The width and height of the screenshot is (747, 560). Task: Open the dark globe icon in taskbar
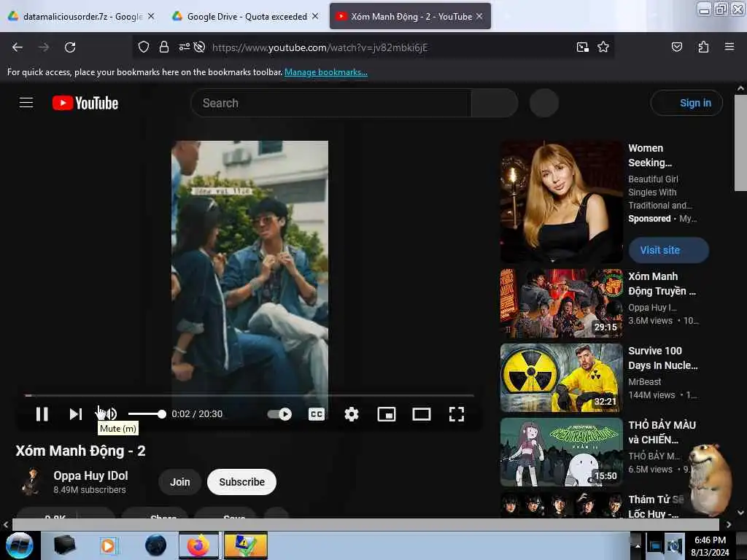156,545
